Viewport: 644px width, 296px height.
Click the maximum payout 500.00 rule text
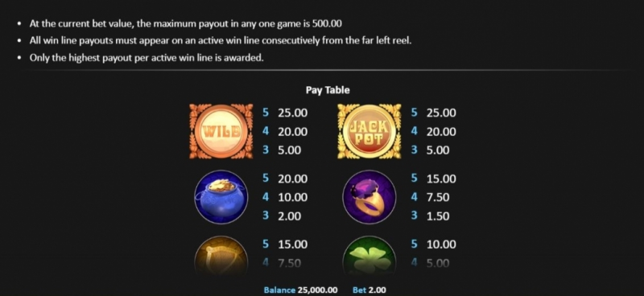185,23
